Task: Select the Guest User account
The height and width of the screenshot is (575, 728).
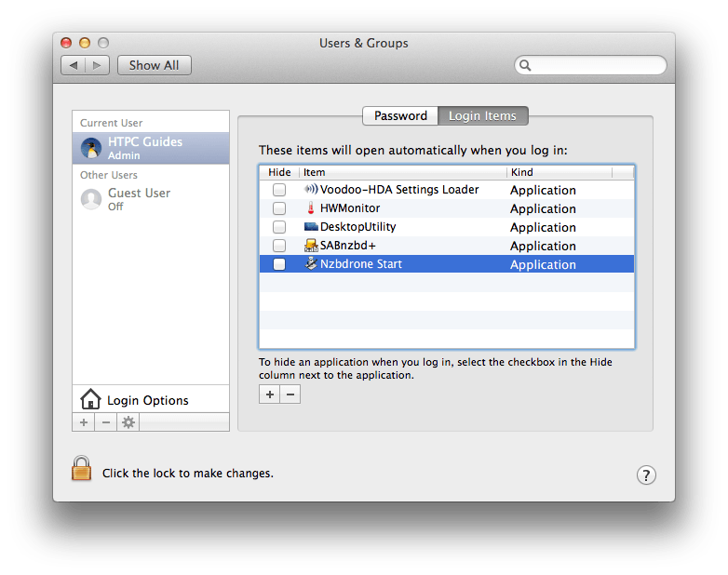Action: (x=138, y=198)
